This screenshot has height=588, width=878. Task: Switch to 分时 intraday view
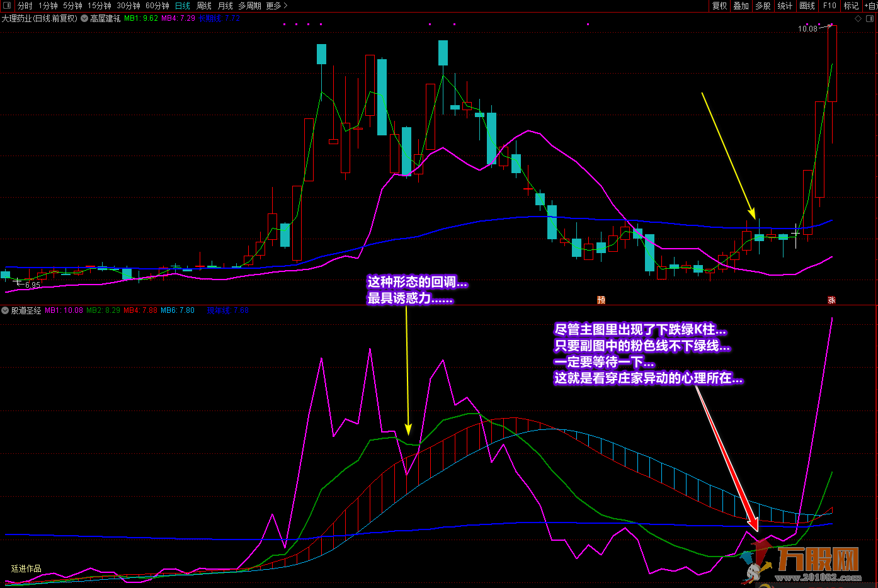pyautogui.click(x=25, y=6)
